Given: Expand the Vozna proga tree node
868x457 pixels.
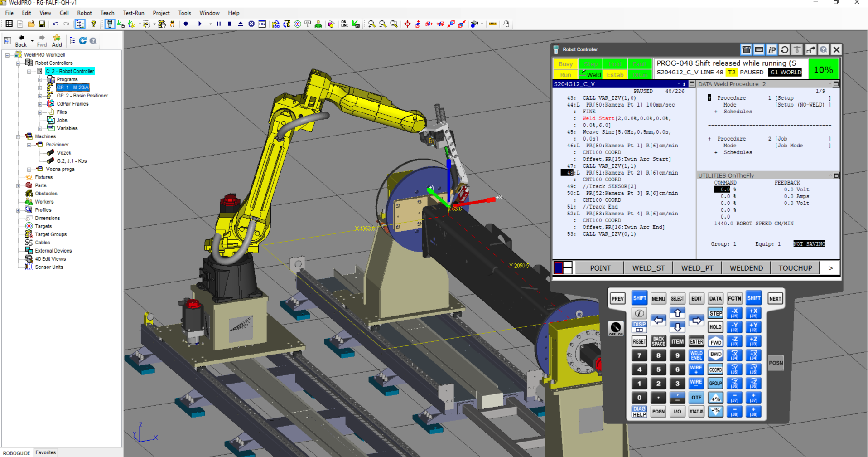Looking at the screenshot, I should coord(29,169).
